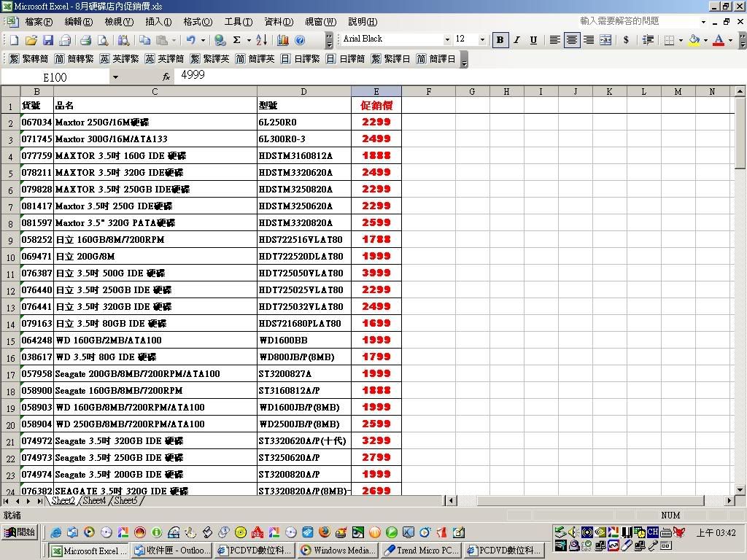This screenshot has width=747, height=560.
Task: Insert a hyperlink via the globe icon
Action: (220, 40)
